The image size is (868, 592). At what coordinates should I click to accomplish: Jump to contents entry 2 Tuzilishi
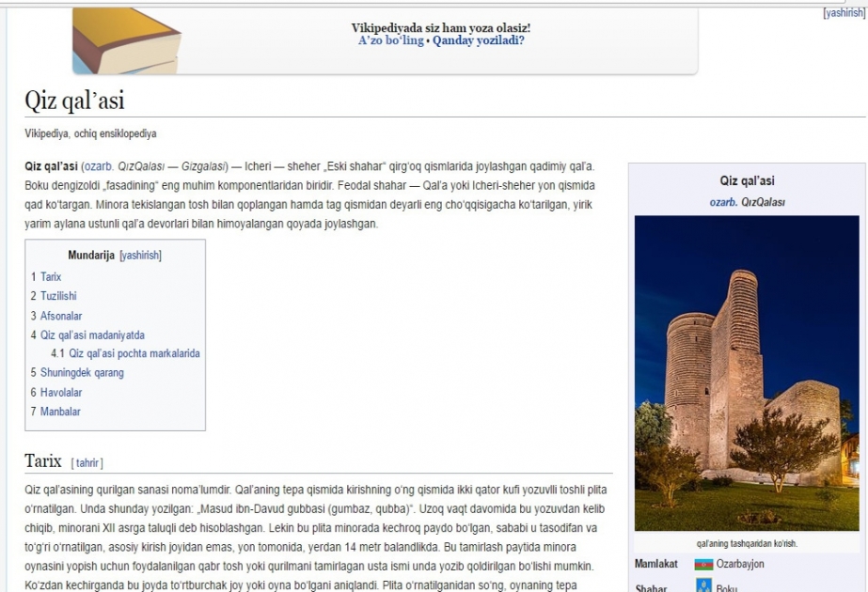[x=58, y=296]
